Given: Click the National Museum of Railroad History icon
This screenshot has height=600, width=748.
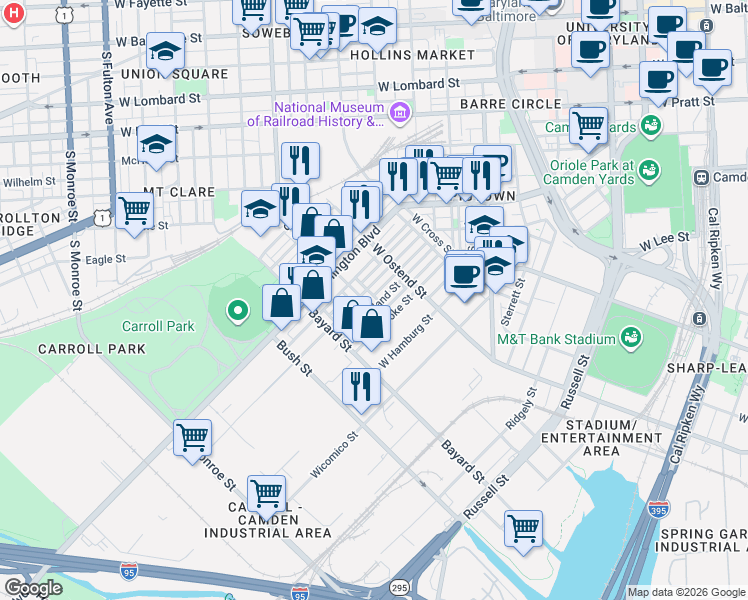Looking at the screenshot, I should click(400, 114).
